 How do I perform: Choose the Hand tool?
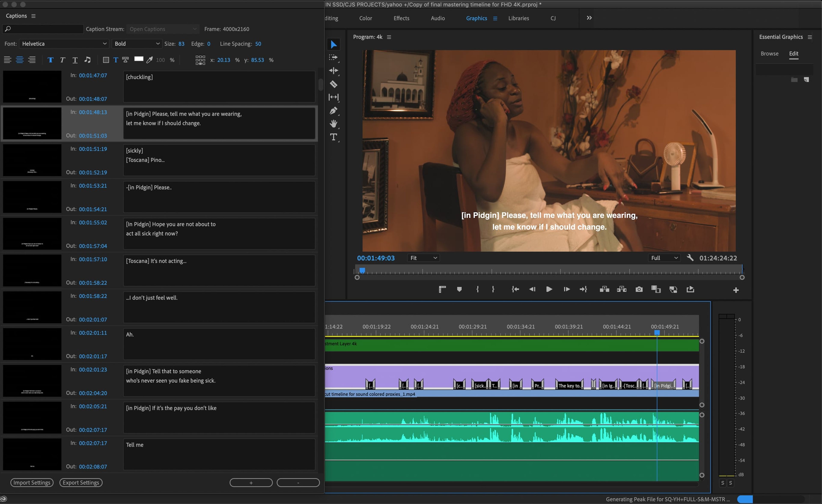(333, 124)
